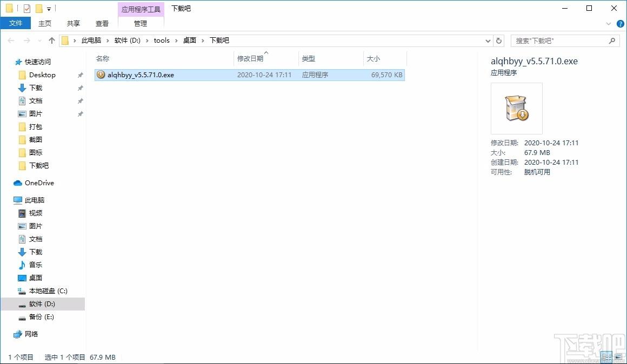The width and height of the screenshot is (627, 364).
Task: Navigate to 桌面 breadcrumb
Action: tap(190, 41)
